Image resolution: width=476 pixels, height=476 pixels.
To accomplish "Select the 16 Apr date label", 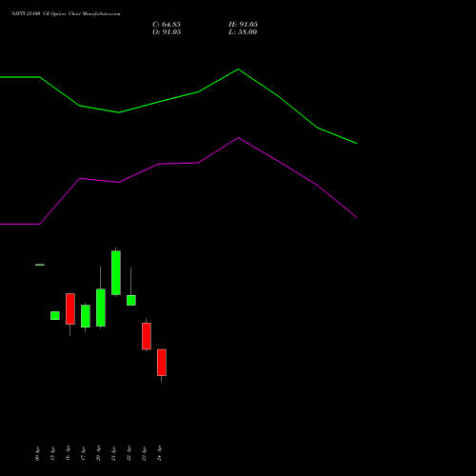I will (68, 453).
